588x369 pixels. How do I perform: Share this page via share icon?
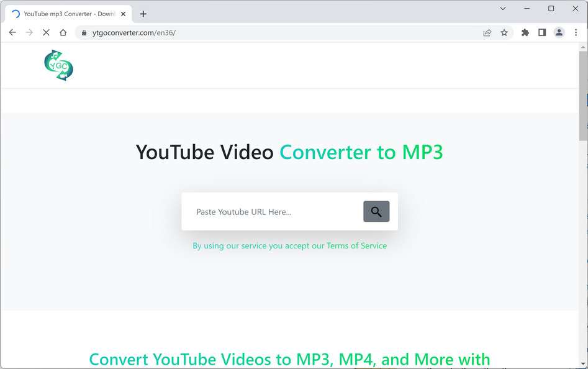click(x=487, y=33)
